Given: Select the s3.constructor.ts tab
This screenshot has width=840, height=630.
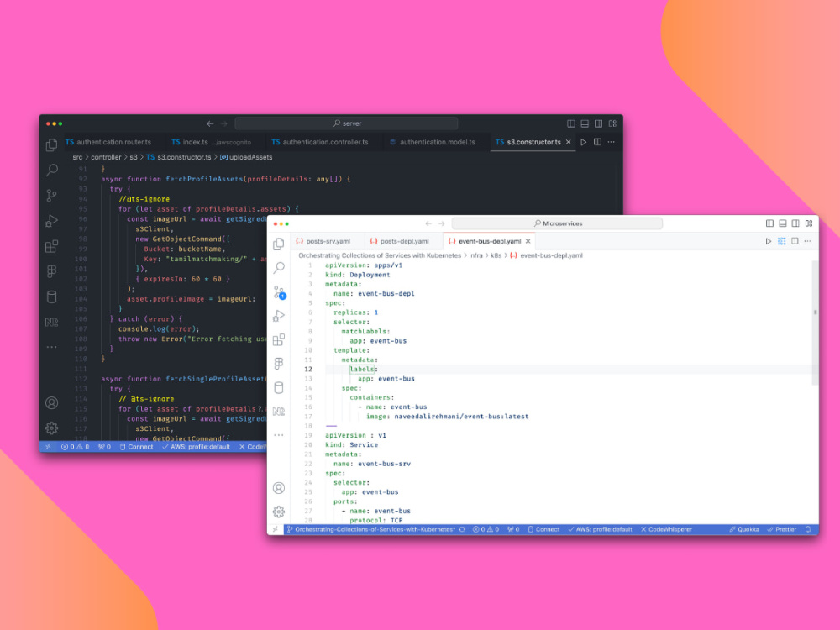Looking at the screenshot, I should (533, 142).
